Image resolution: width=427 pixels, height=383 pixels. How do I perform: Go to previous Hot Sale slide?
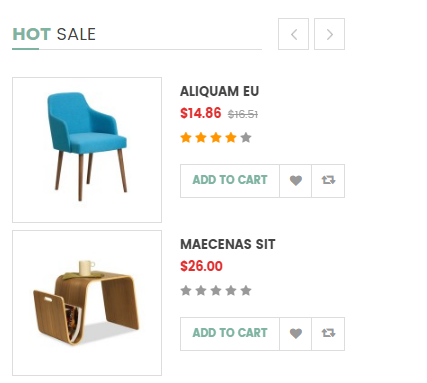(x=293, y=34)
